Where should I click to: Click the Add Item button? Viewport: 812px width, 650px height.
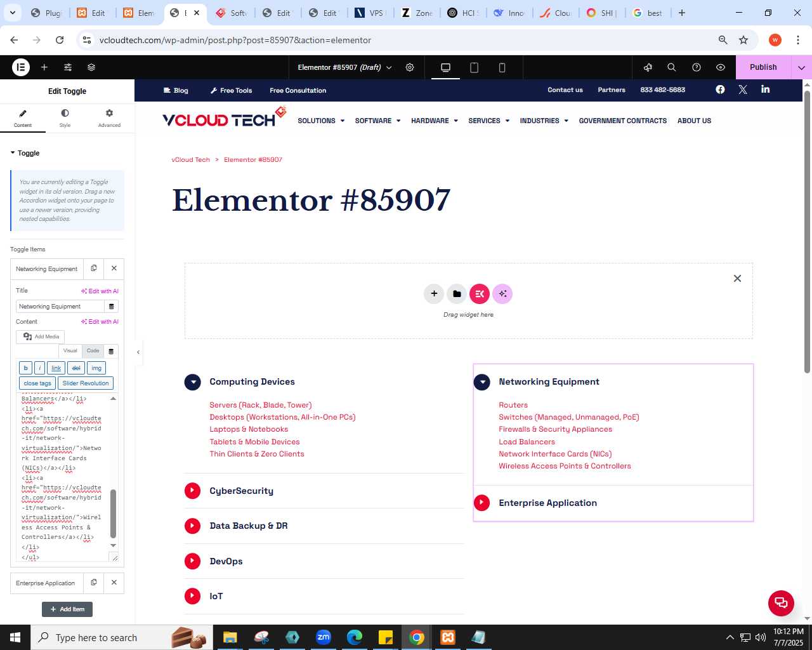point(67,609)
